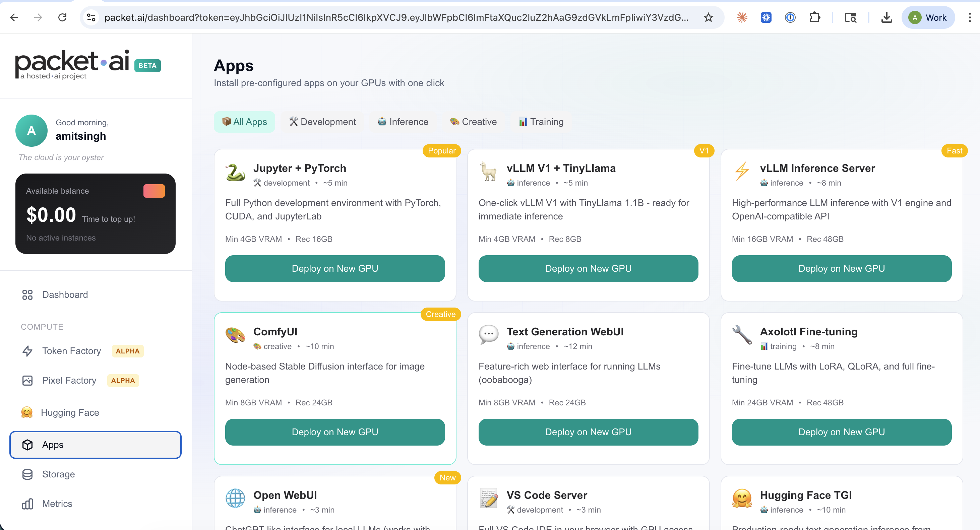Reload the page
The width and height of the screenshot is (980, 530).
pos(62,17)
